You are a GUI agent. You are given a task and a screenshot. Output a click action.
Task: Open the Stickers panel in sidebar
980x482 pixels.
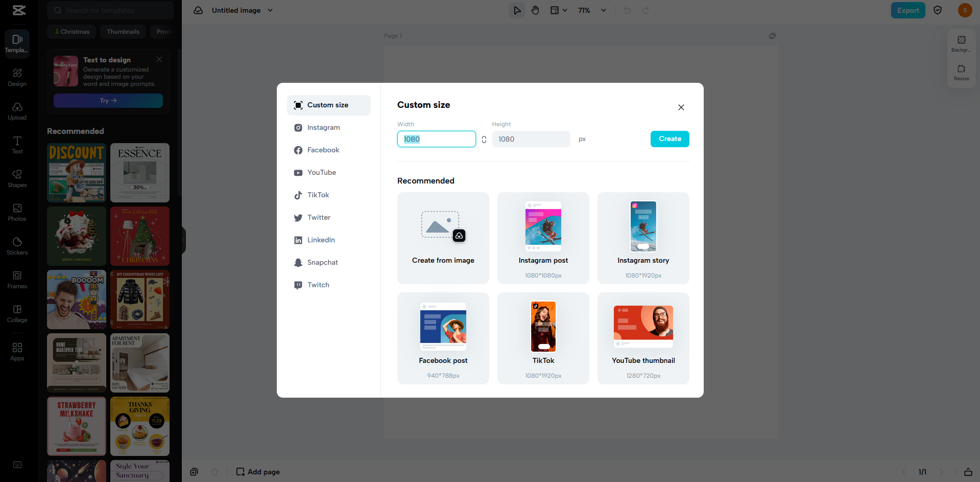(17, 246)
